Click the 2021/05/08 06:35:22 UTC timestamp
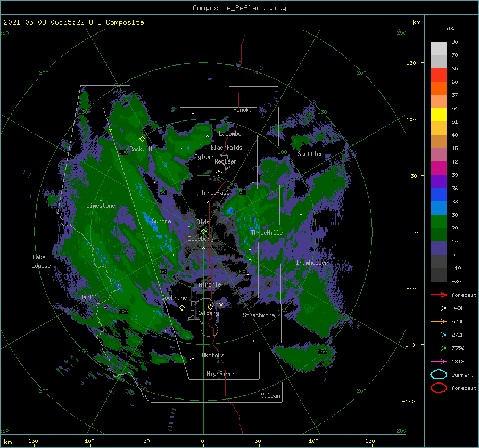Viewport: 479px width, 448px height. pos(73,22)
